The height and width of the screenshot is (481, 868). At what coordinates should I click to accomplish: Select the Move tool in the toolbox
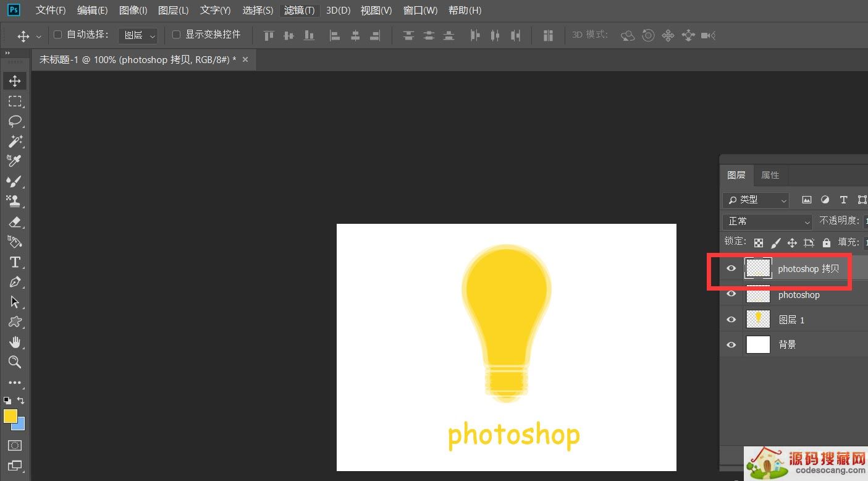(x=15, y=81)
